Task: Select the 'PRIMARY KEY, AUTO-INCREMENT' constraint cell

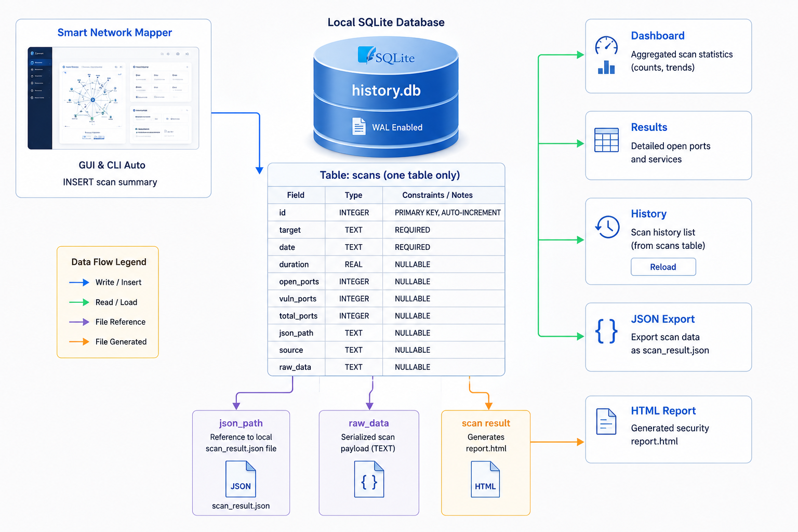Action: [x=444, y=212]
